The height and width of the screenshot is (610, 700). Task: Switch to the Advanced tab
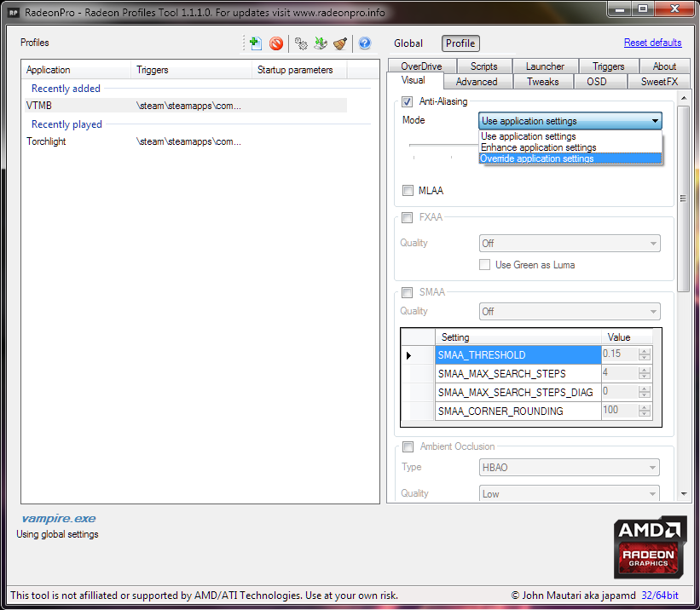pyautogui.click(x=477, y=82)
